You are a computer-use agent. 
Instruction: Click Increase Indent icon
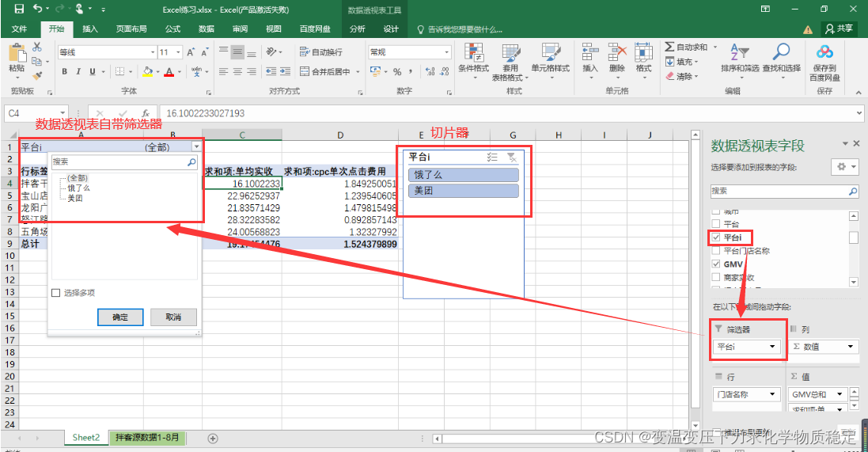tap(285, 71)
